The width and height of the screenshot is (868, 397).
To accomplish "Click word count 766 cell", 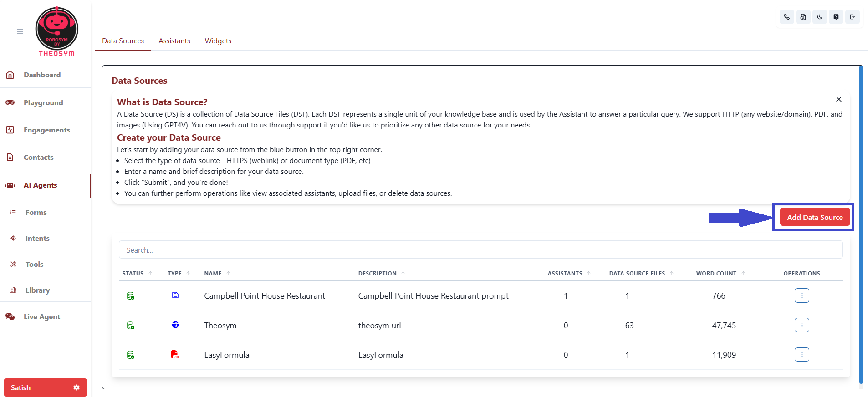I will pos(719,296).
